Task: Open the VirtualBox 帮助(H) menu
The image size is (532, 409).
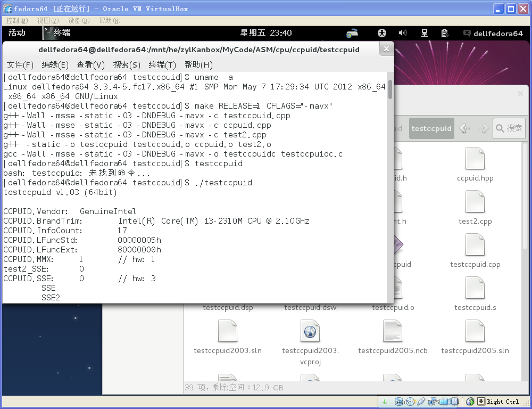Action: (x=109, y=21)
